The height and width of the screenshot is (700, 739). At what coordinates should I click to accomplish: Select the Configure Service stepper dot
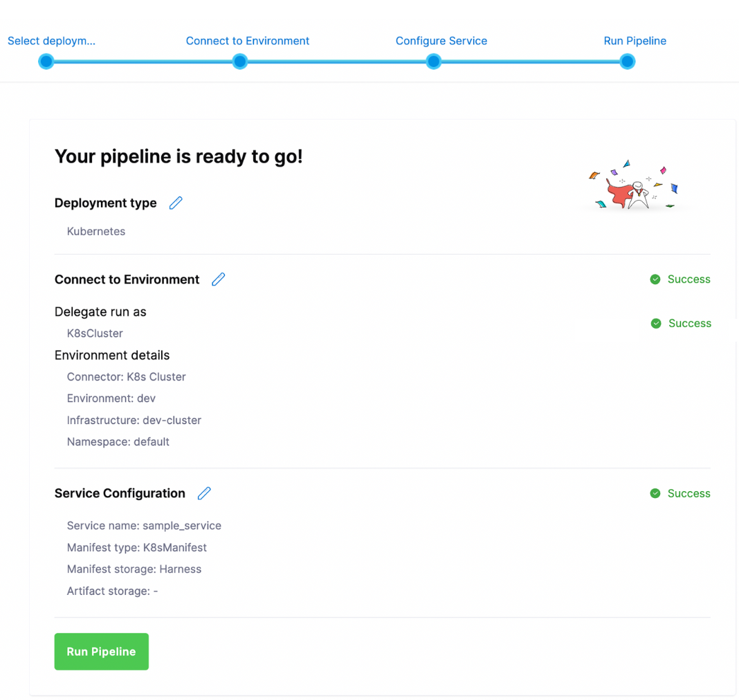pyautogui.click(x=433, y=61)
